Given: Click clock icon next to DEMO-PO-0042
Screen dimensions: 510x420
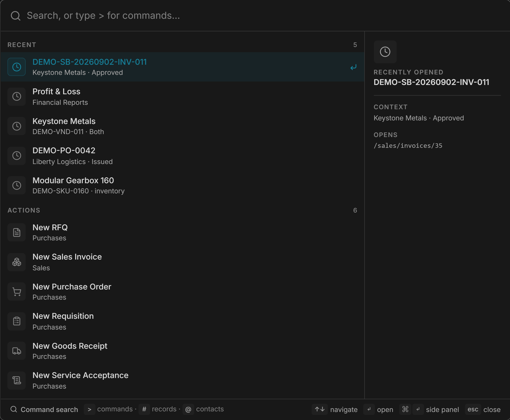Looking at the screenshot, I should (16, 156).
